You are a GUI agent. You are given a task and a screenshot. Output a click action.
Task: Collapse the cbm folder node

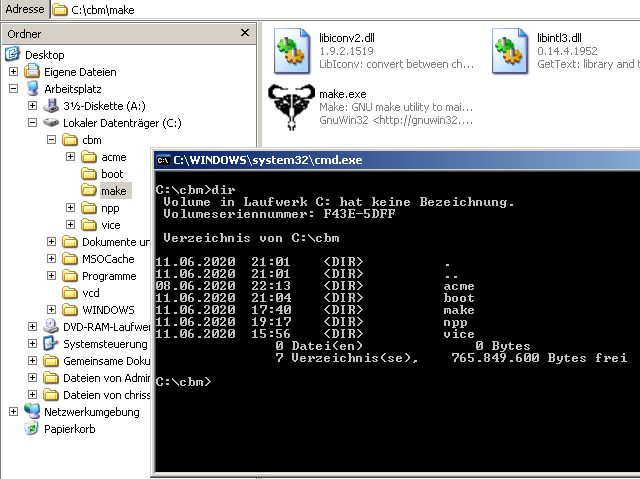pos(51,140)
